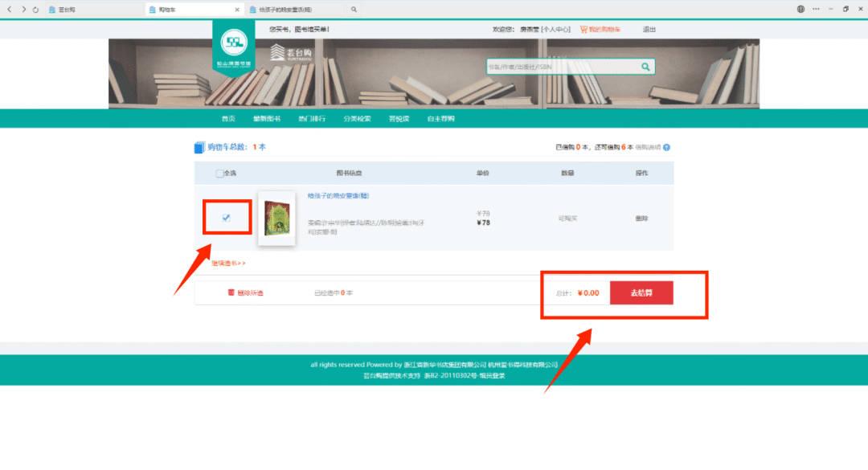Click the red 去结算 checkout button
Screen dimensions: 868x470
(641, 293)
